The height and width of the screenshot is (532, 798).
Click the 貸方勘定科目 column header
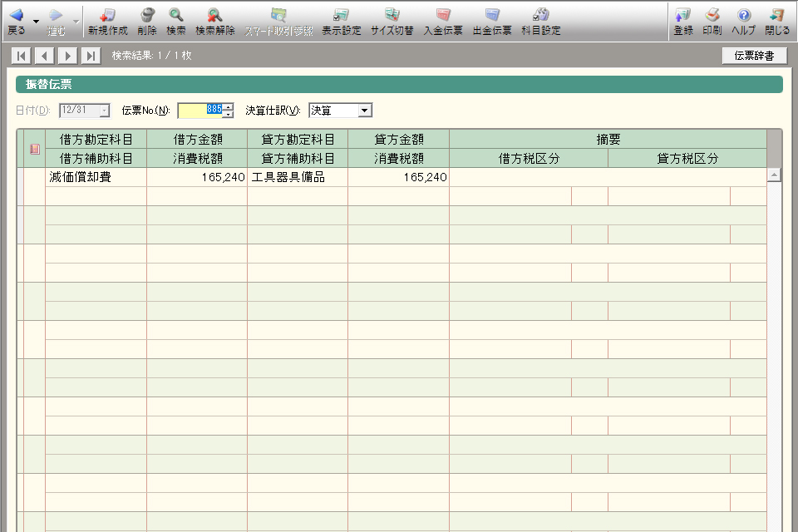point(298,139)
